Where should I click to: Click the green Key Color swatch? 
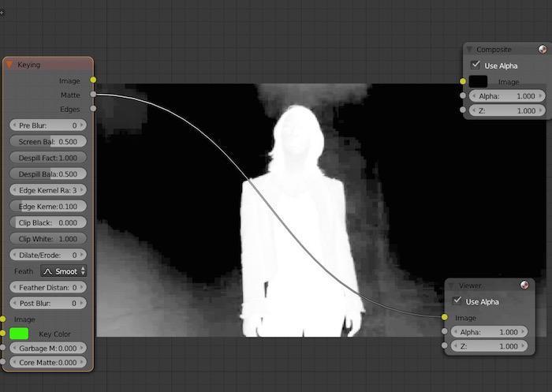[19, 334]
